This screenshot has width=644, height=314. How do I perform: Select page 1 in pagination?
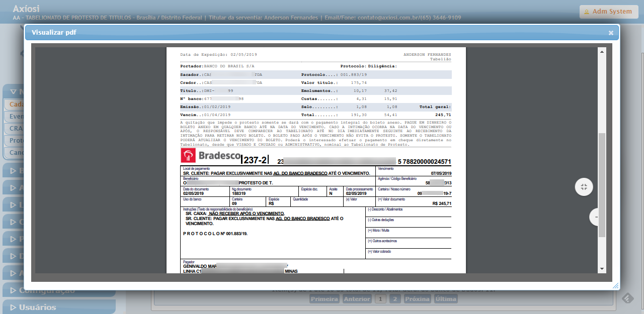(380, 299)
